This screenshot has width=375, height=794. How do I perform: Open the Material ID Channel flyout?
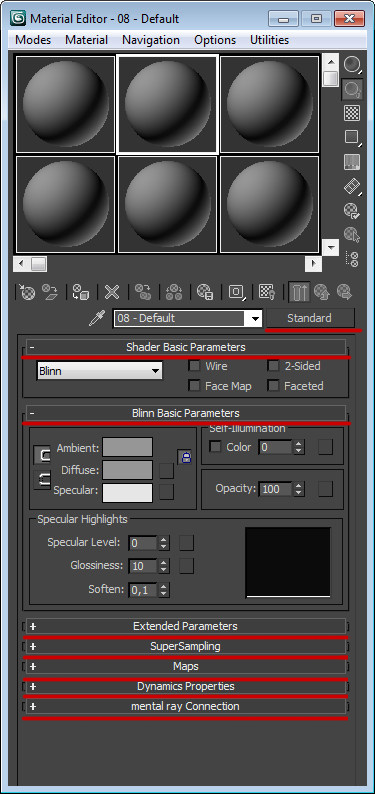pyautogui.click(x=236, y=292)
